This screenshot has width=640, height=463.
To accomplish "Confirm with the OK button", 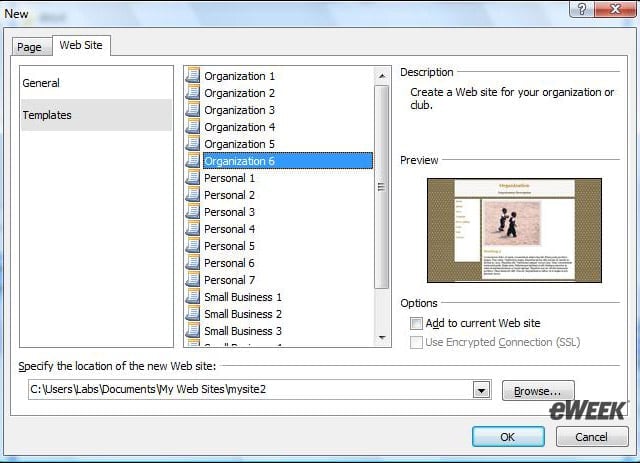I will point(508,437).
